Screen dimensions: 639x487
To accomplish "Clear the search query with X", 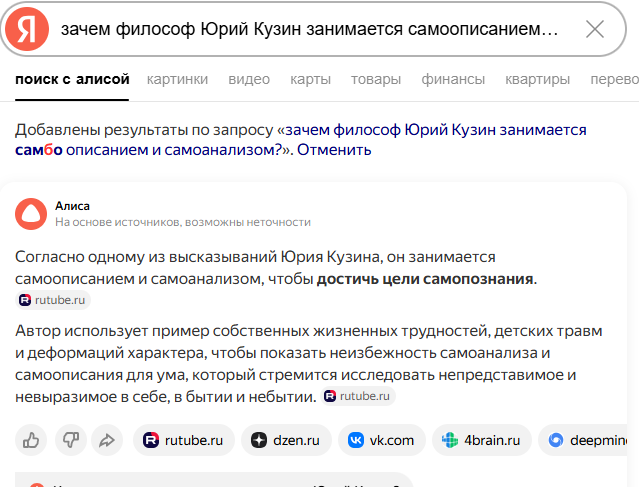I will tap(595, 29).
